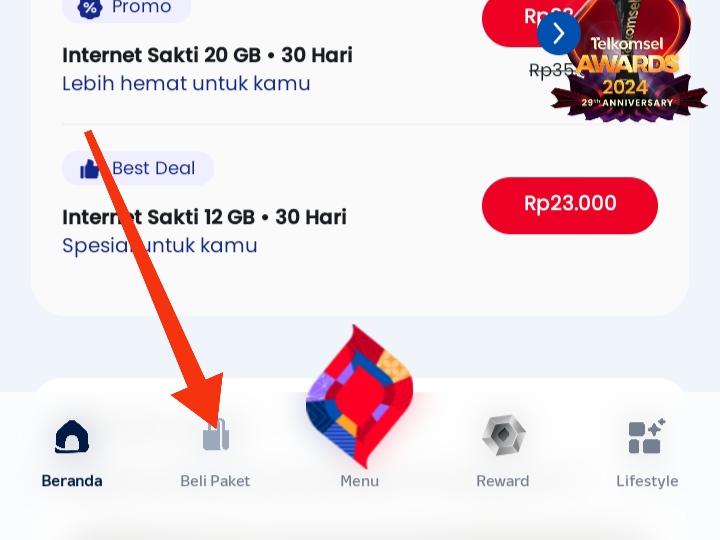
Task: Switch to the Beli Paket tab label
Action: (x=215, y=481)
